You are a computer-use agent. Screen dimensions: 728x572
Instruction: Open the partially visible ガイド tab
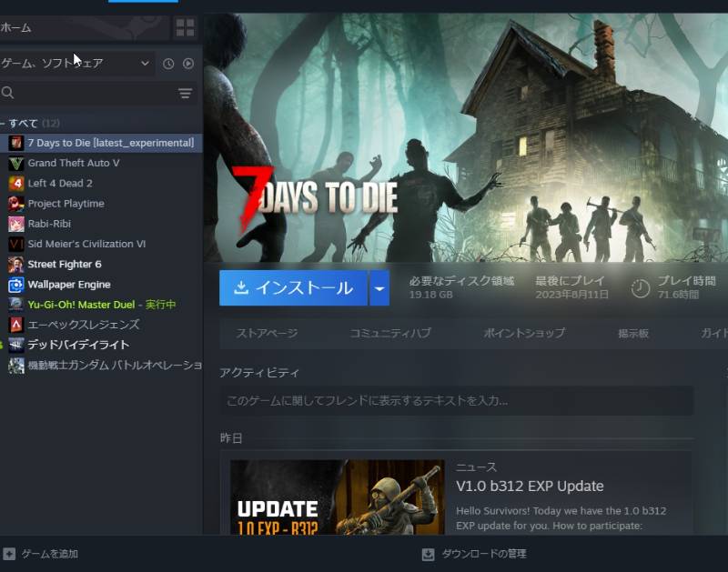714,333
